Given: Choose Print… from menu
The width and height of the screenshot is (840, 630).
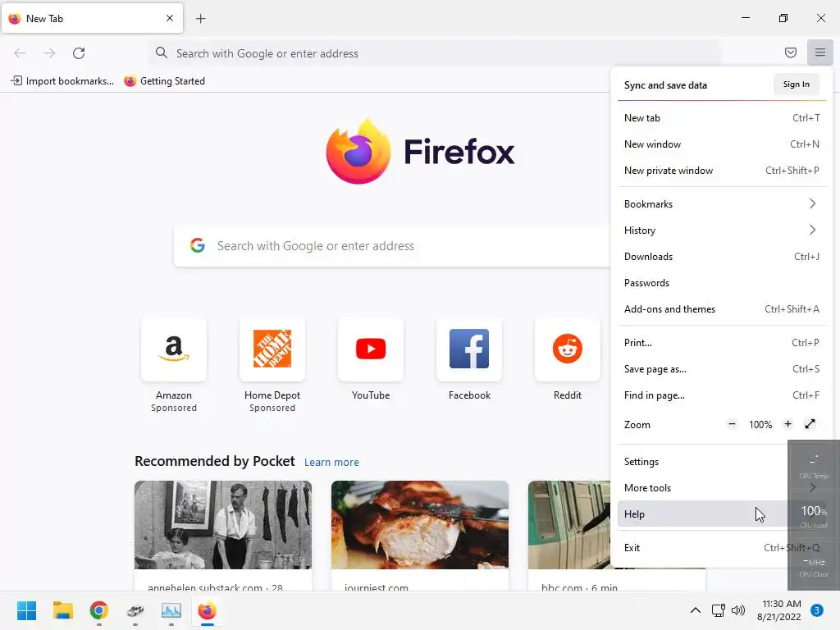Looking at the screenshot, I should click(x=722, y=343).
